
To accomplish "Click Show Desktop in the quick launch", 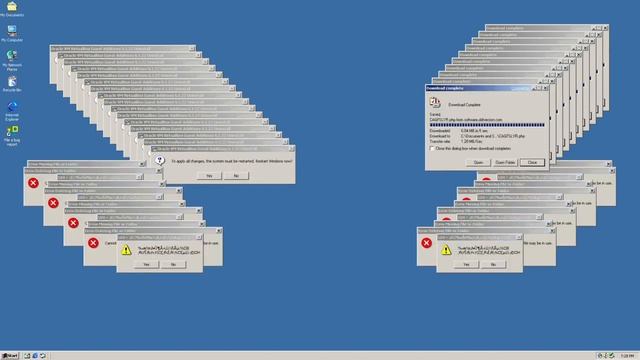I will pos(27,356).
